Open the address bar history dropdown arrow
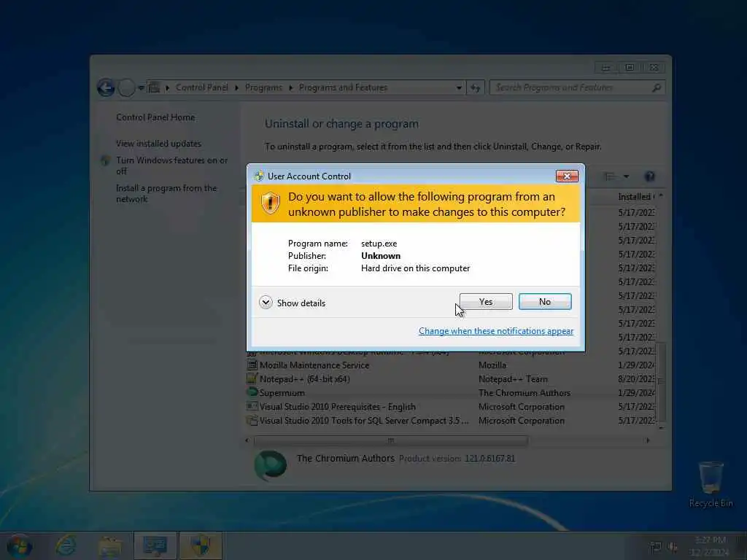Image resolution: width=747 pixels, height=560 pixels. (459, 88)
